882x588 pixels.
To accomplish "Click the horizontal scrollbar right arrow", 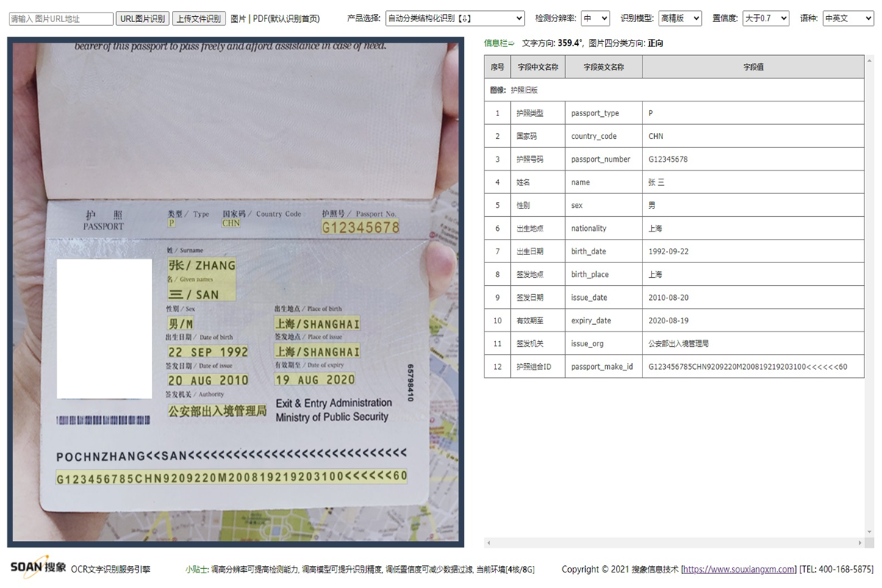I will 861,543.
